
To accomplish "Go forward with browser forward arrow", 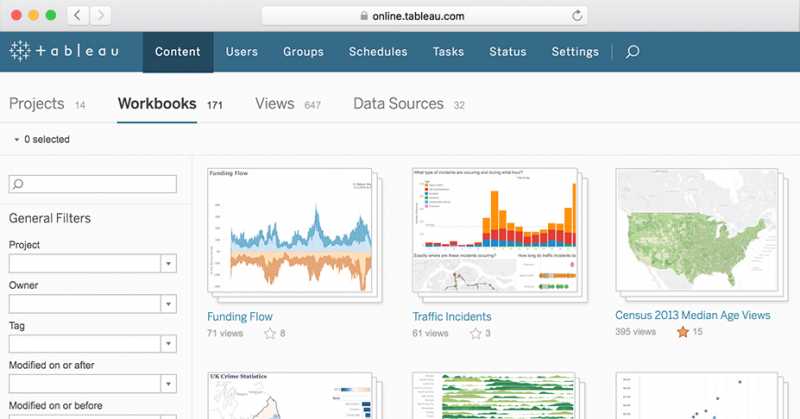I will pyautogui.click(x=101, y=15).
